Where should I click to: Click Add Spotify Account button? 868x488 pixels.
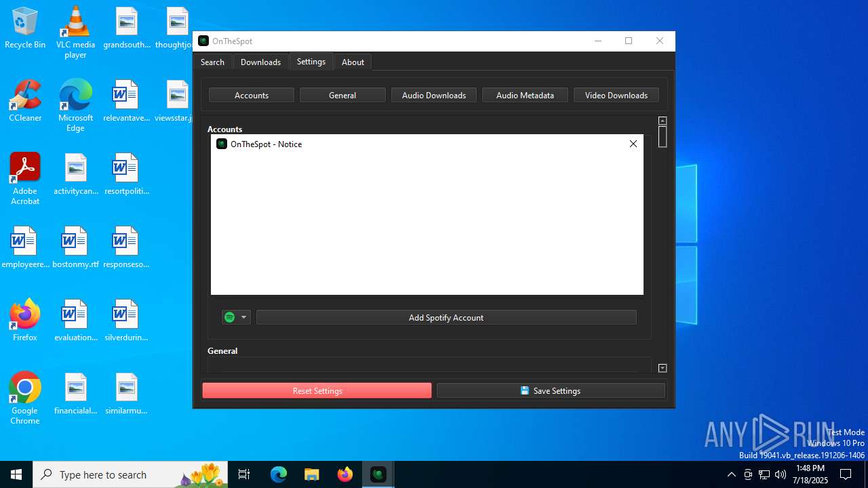tap(446, 317)
